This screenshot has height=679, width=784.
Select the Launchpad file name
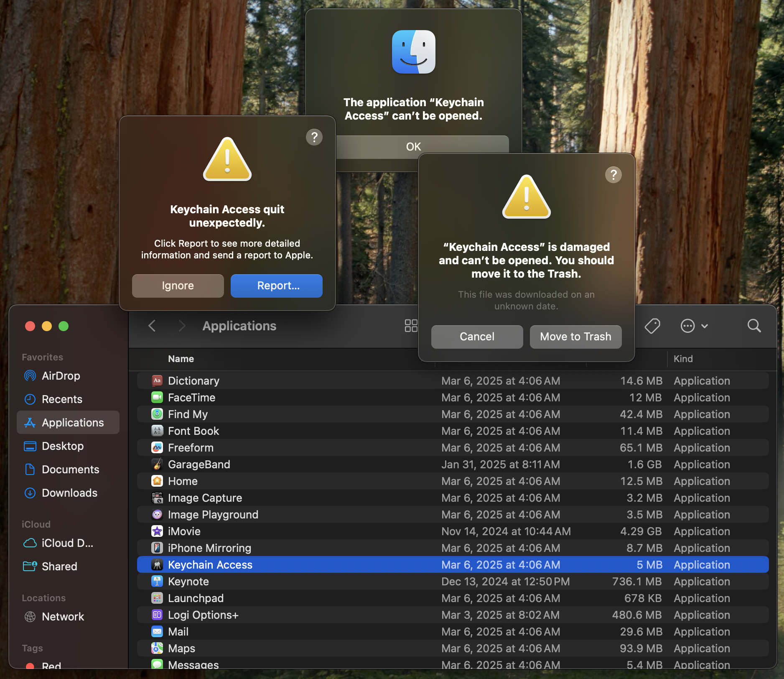(x=196, y=598)
